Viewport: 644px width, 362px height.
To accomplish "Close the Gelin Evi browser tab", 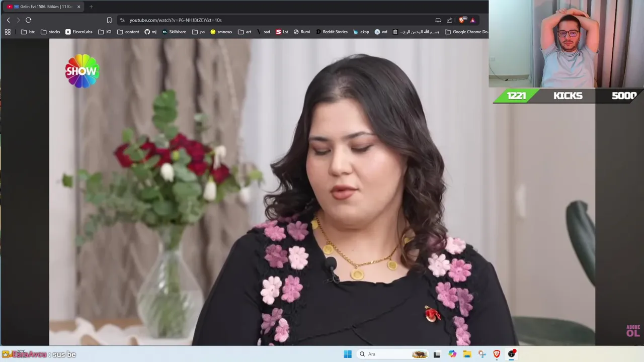I will point(78,7).
